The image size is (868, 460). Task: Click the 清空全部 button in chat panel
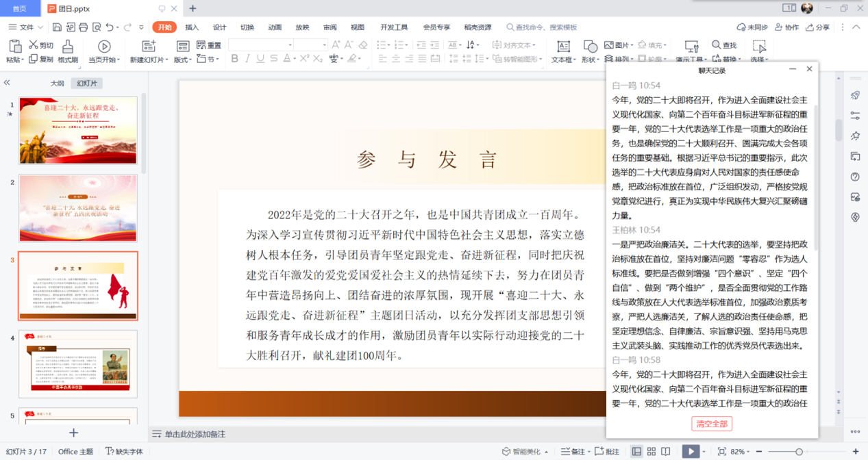coord(712,424)
